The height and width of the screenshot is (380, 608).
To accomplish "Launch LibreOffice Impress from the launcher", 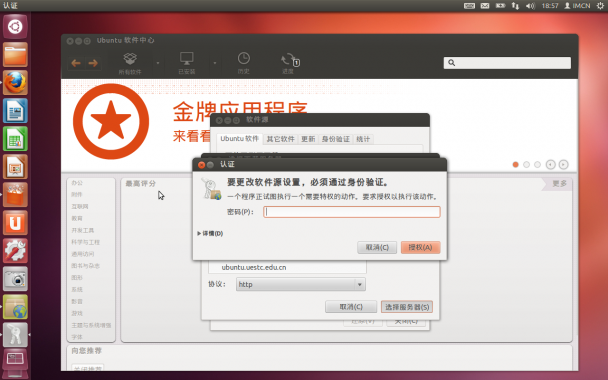I will (15, 167).
